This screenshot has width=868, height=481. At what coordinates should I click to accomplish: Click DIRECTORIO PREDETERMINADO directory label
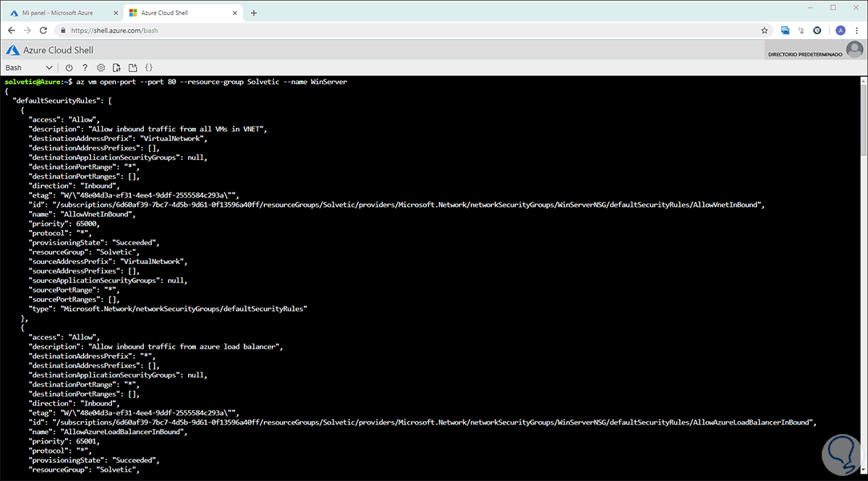[805, 54]
